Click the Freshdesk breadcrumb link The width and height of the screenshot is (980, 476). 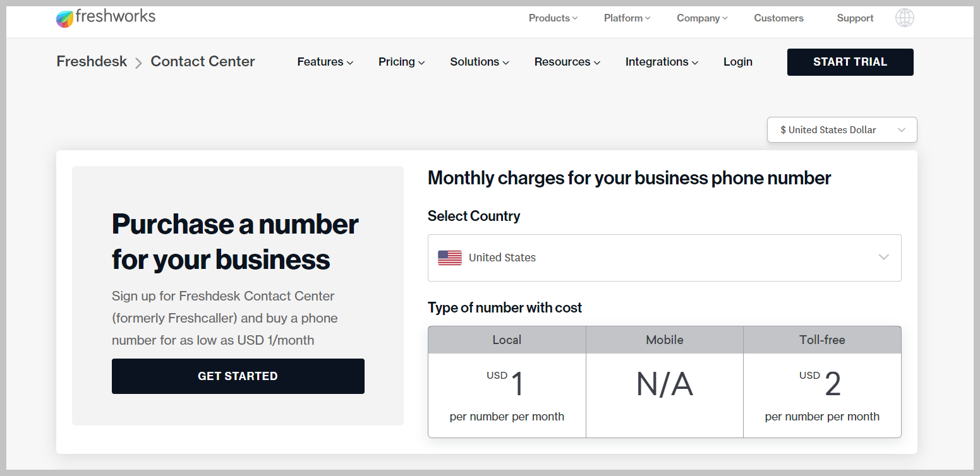[x=92, y=62]
